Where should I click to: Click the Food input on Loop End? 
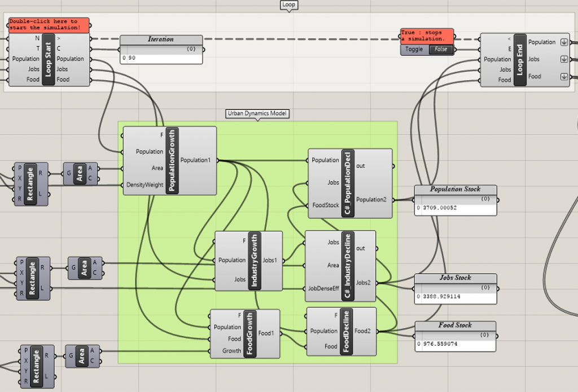click(505, 80)
